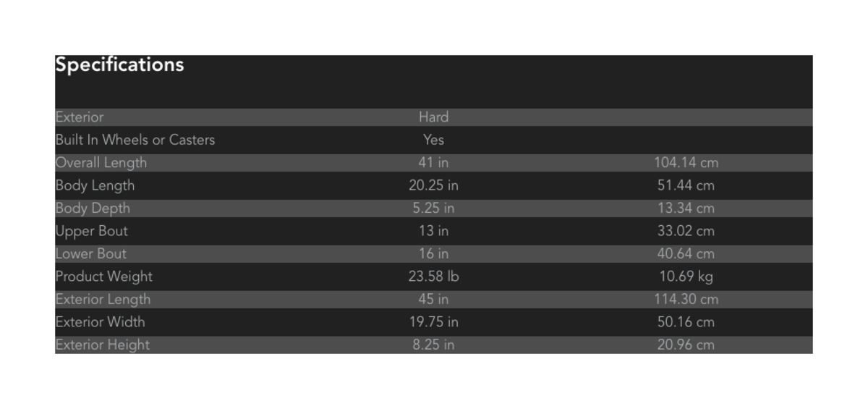Image resolution: width=868 pixels, height=409 pixels.
Task: Select the Overall Length label
Action: pos(101,163)
